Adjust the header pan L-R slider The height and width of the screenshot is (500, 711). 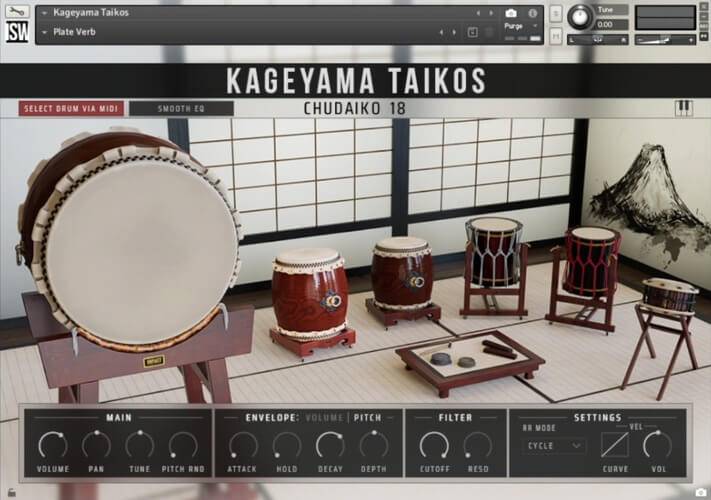tap(598, 40)
